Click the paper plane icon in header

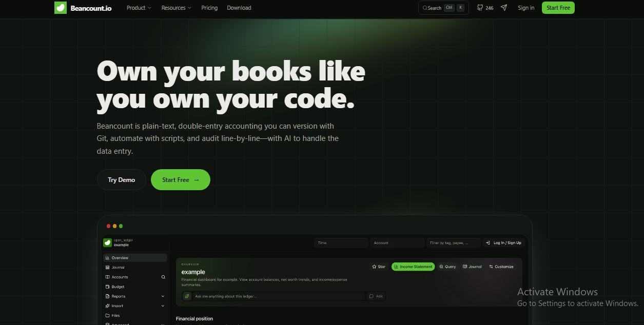(504, 8)
